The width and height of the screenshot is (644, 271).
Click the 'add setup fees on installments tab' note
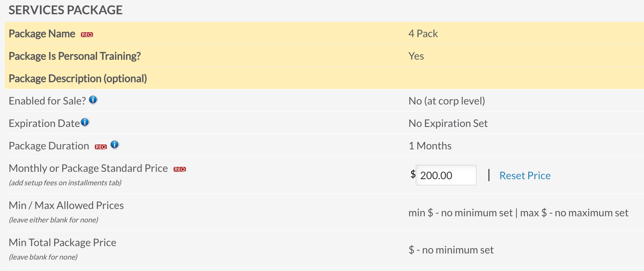coord(65,183)
